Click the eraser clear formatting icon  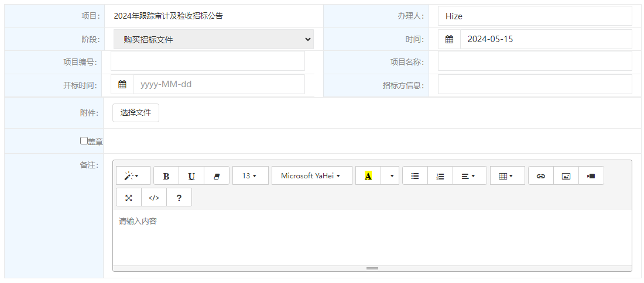(x=217, y=176)
